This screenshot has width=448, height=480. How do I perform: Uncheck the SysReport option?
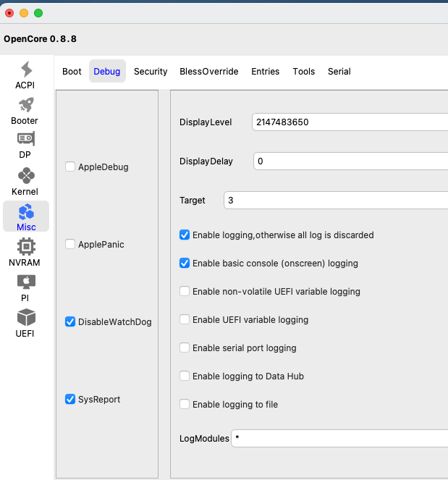(70, 400)
